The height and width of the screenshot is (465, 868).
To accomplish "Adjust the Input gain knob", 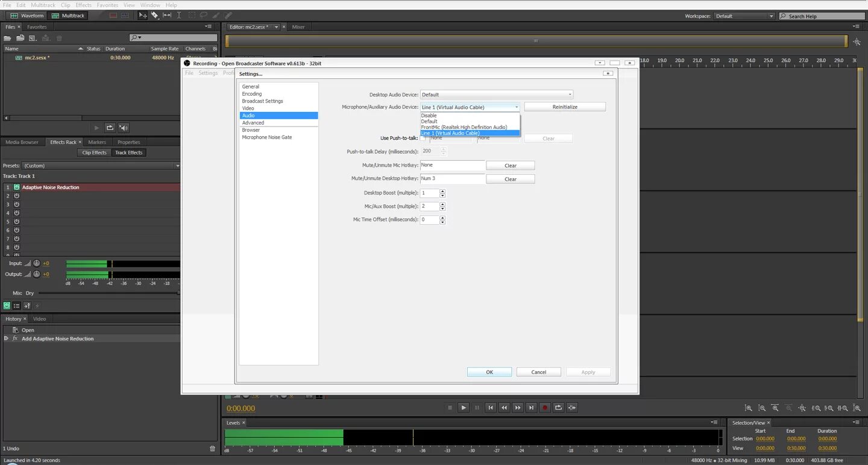I will pyautogui.click(x=36, y=263).
